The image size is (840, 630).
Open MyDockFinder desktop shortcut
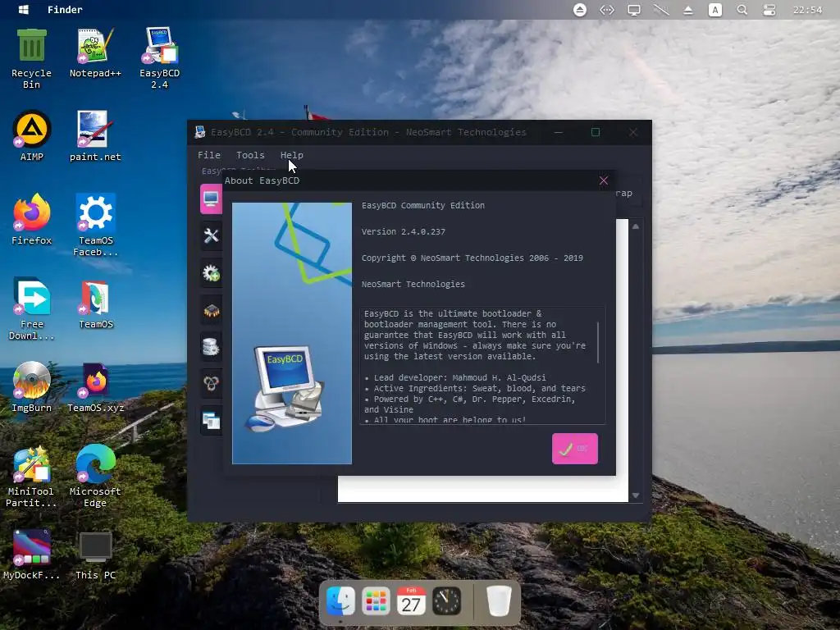tap(32, 554)
